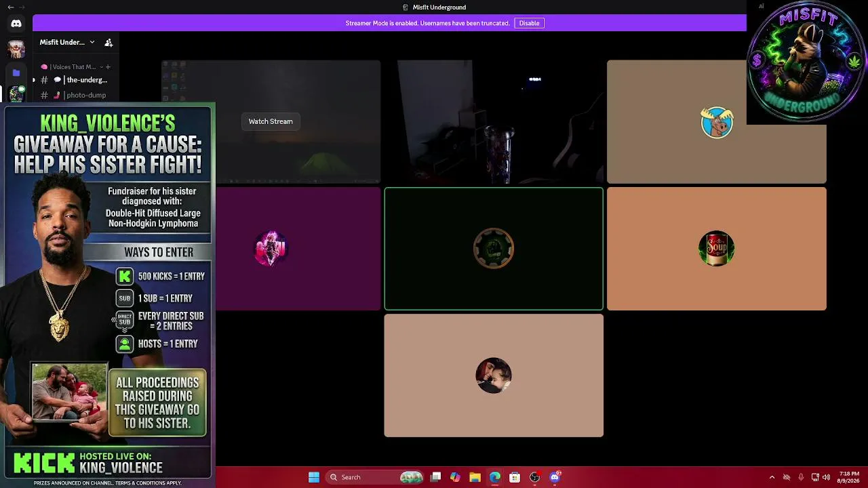Open the the-underg... text channel
This screenshot has height=488, width=868.
tap(75, 80)
